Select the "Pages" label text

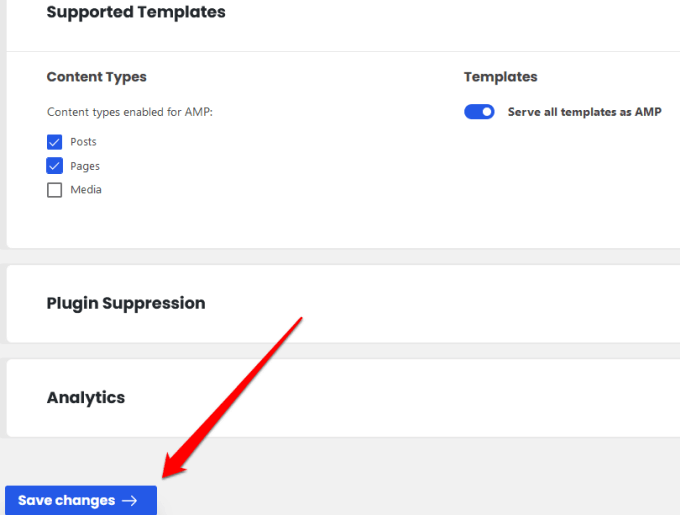tap(85, 166)
